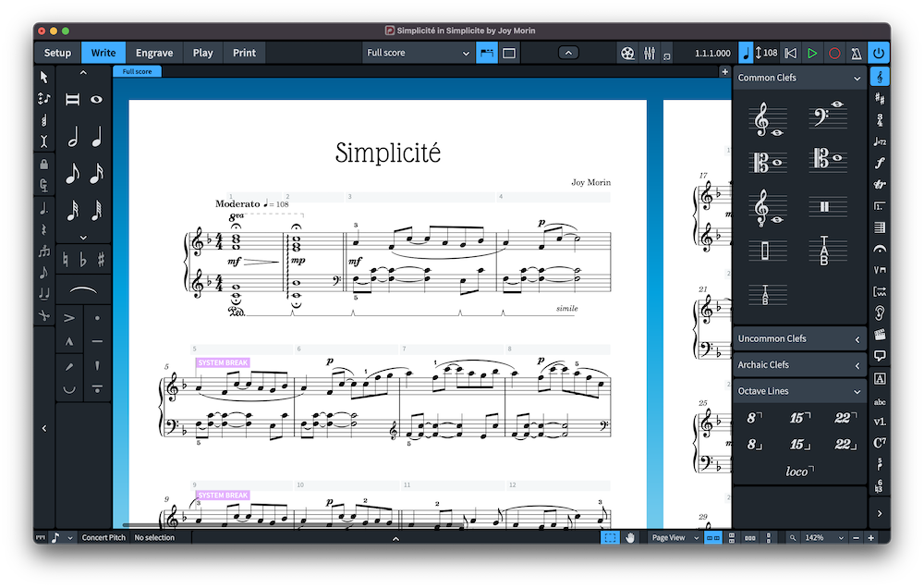The width and height of the screenshot is (924, 588).
Task: Enable the Marquee selection tool
Action: click(x=610, y=537)
